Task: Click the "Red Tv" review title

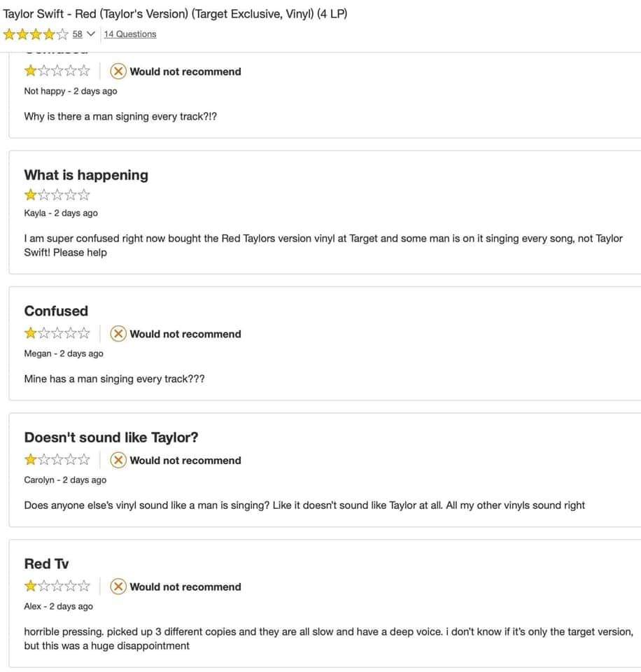Action: point(46,564)
